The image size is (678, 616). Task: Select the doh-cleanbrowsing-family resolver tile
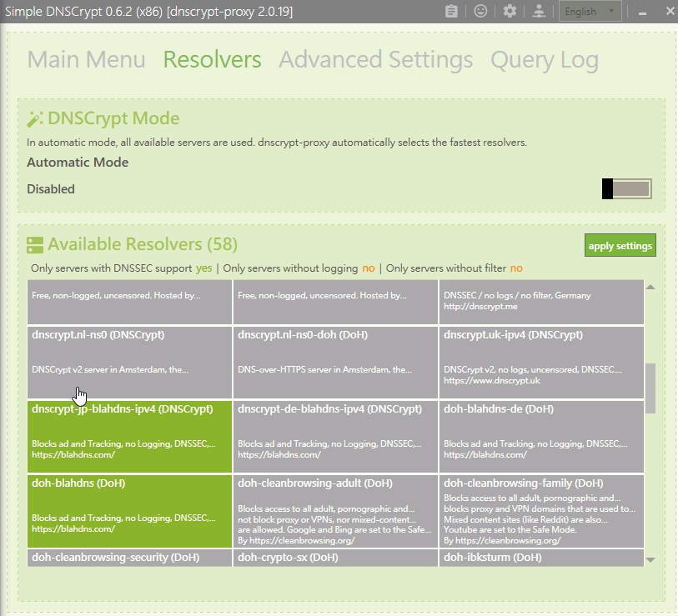tap(541, 510)
